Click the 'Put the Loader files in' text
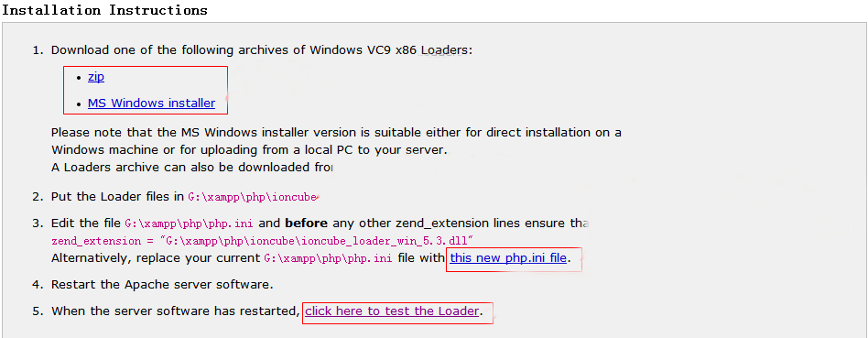Screen dimensions: 868x338 click(x=117, y=197)
